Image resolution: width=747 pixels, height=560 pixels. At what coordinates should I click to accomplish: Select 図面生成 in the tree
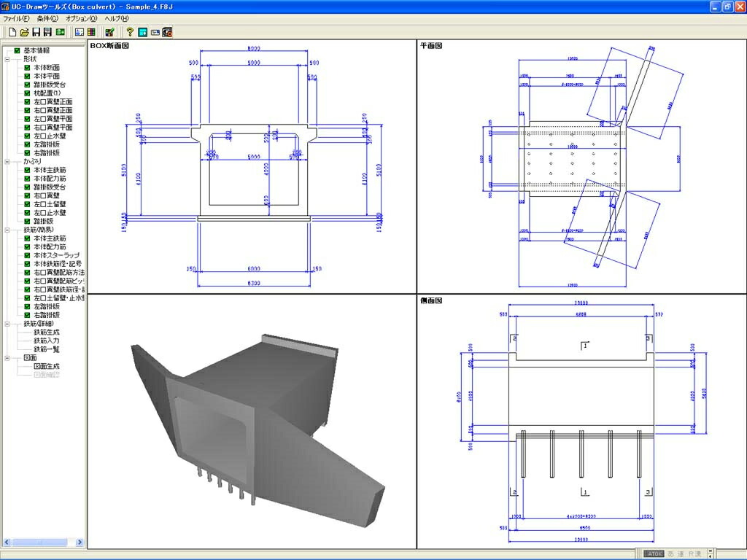click(47, 366)
